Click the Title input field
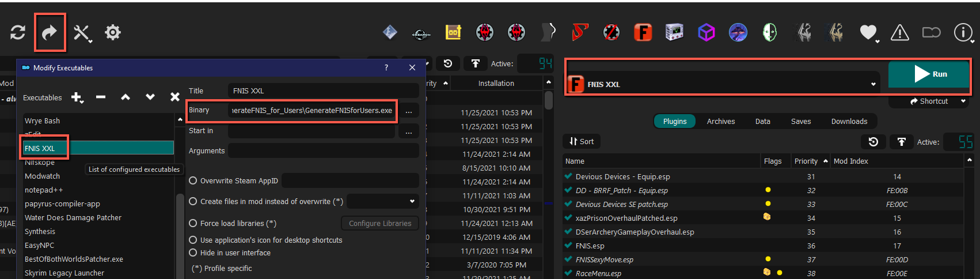980x279 pixels. tap(324, 91)
